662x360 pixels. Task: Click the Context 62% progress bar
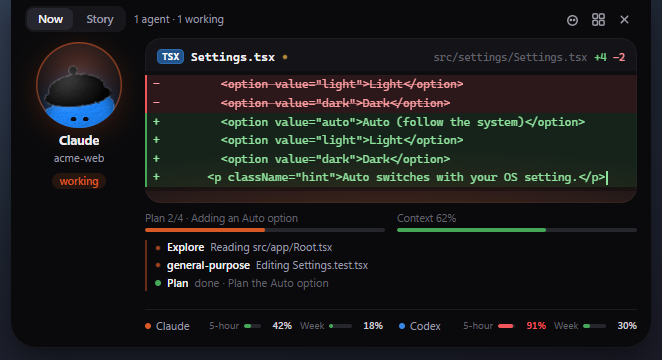pos(517,230)
